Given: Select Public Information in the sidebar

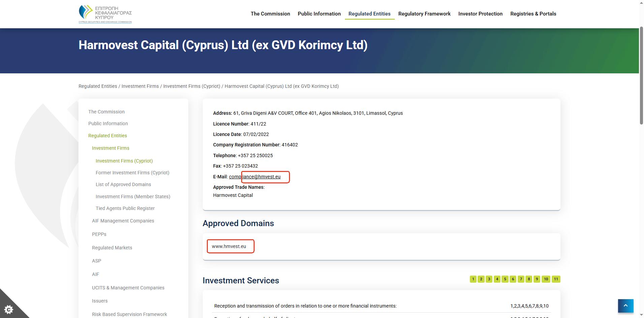Looking at the screenshot, I should coord(108,123).
